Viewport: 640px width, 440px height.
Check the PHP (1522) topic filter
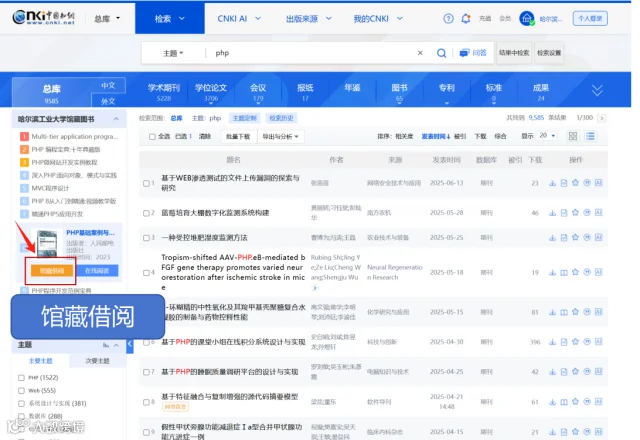(x=21, y=378)
